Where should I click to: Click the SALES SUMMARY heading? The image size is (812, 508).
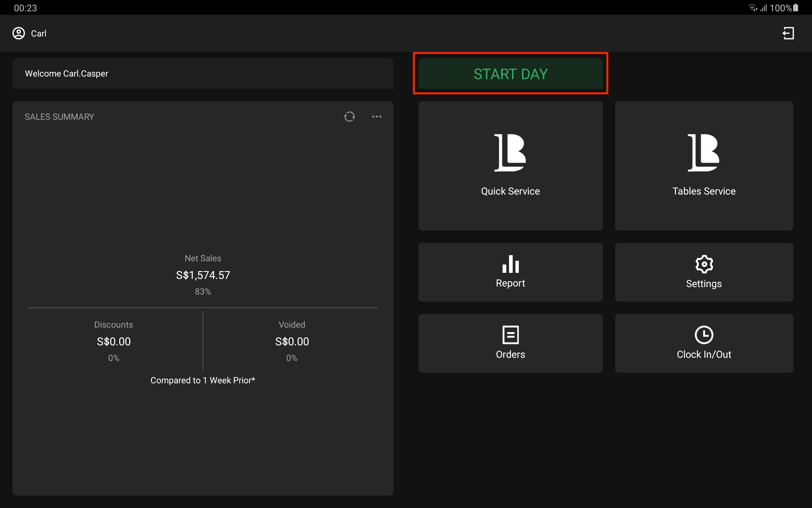(x=59, y=117)
